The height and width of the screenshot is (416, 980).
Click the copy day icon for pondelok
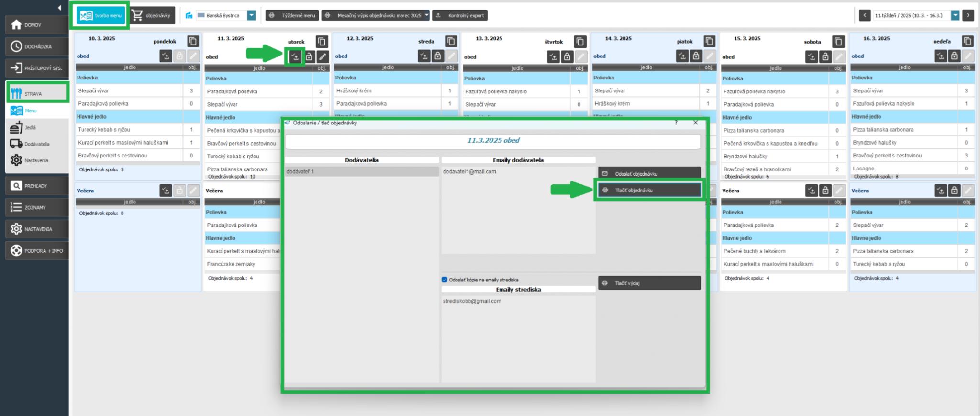[192, 41]
